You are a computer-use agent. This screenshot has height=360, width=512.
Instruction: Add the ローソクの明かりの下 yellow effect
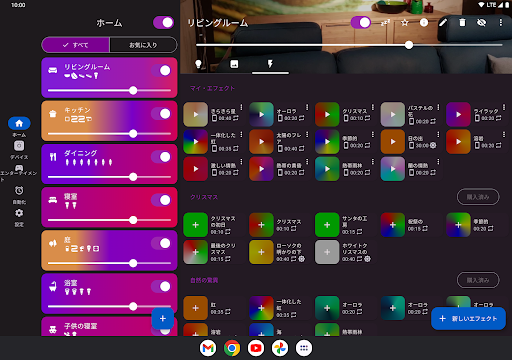(x=261, y=252)
